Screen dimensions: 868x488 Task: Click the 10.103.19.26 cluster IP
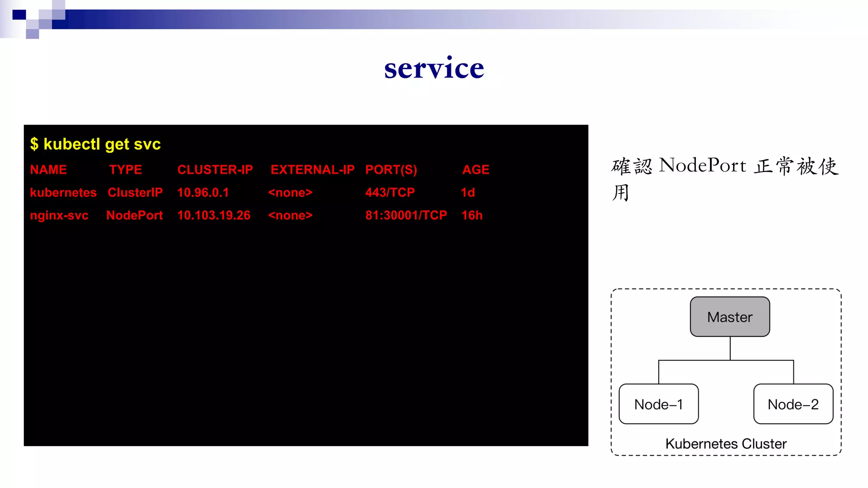[x=214, y=215]
